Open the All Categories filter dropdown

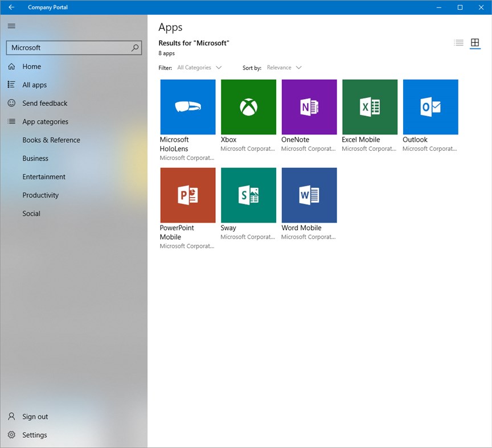coord(199,67)
